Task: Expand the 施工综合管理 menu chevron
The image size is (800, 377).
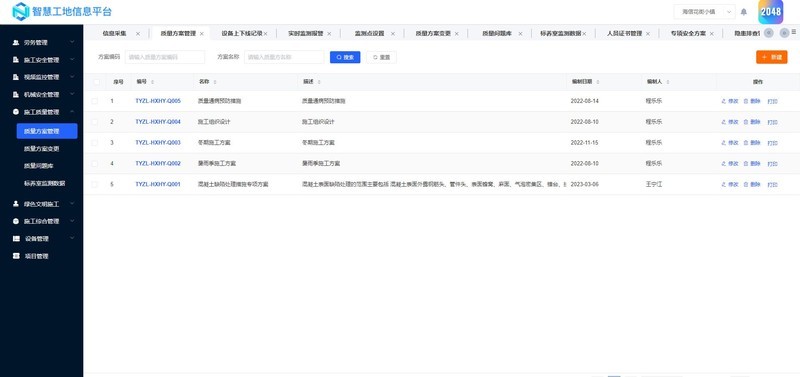Action: pos(72,221)
